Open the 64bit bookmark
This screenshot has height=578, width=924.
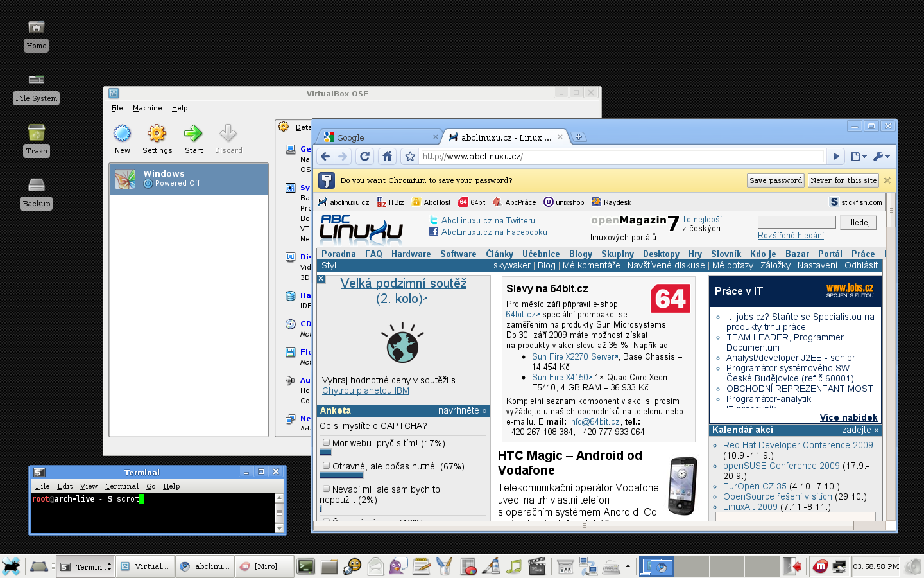[472, 202]
